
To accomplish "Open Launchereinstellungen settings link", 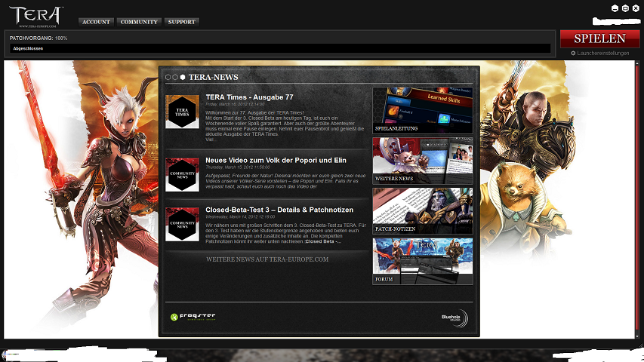I will tap(602, 54).
